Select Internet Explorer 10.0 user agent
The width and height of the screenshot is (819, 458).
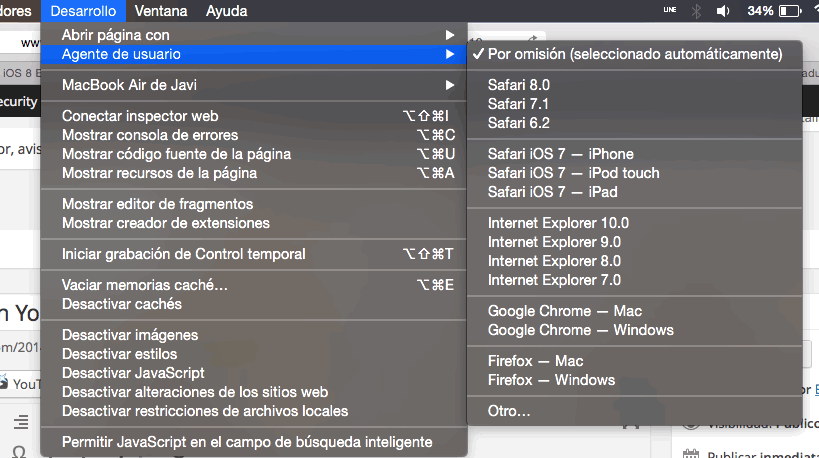(x=635, y=223)
